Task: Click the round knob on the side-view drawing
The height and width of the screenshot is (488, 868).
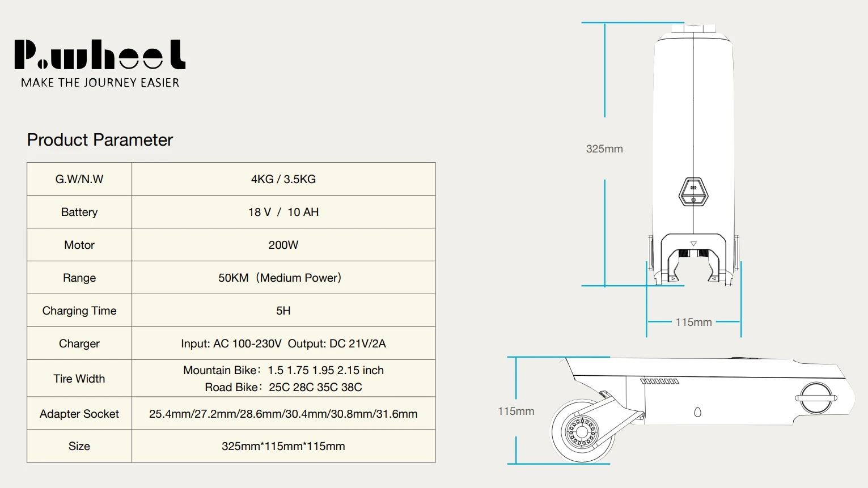Action: click(816, 398)
